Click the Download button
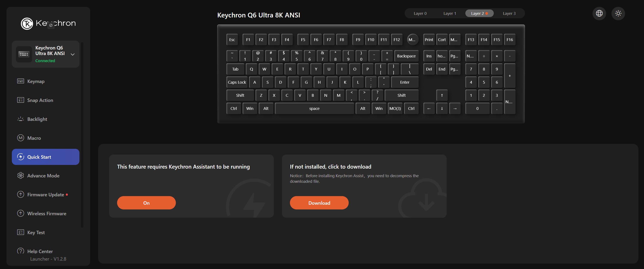 pyautogui.click(x=319, y=203)
